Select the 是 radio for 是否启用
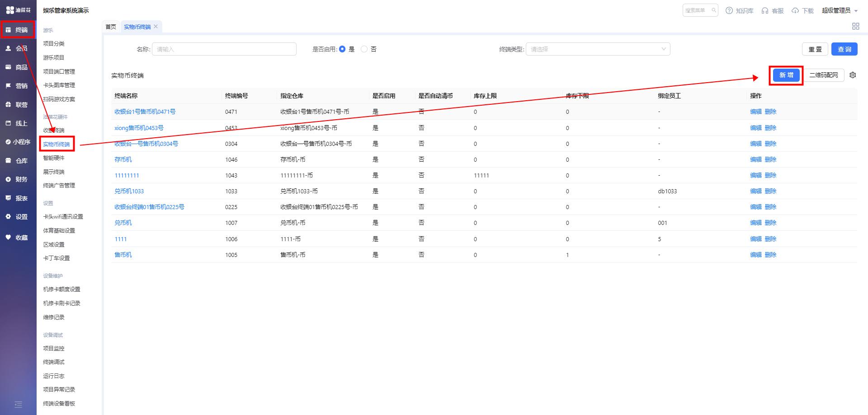 [x=342, y=49]
